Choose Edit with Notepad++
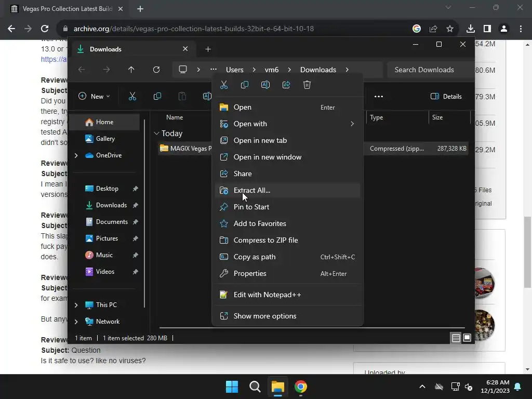532x399 pixels. pyautogui.click(x=287, y=295)
